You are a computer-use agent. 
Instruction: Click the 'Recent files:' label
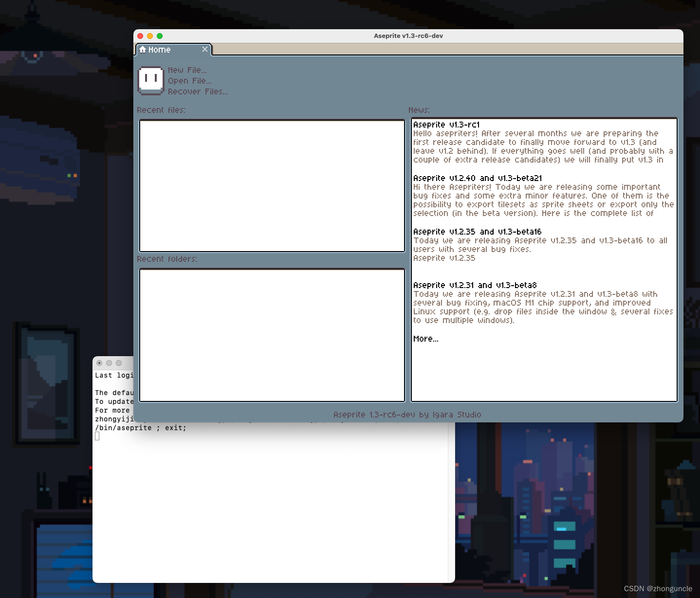(x=161, y=110)
